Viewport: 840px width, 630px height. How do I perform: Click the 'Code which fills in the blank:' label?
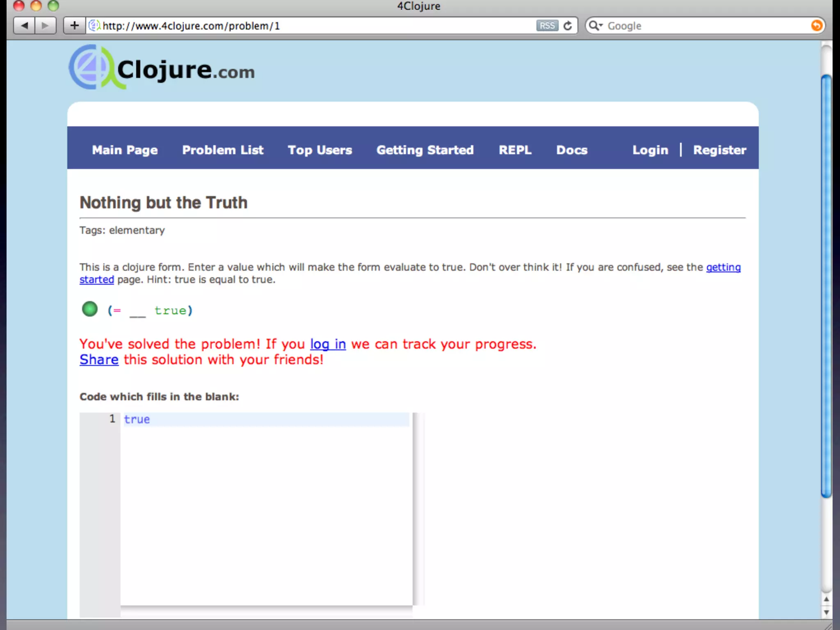tap(159, 397)
